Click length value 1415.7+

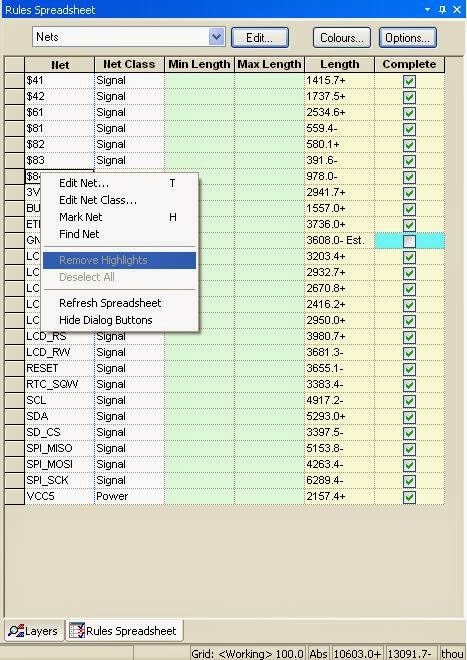click(x=339, y=80)
